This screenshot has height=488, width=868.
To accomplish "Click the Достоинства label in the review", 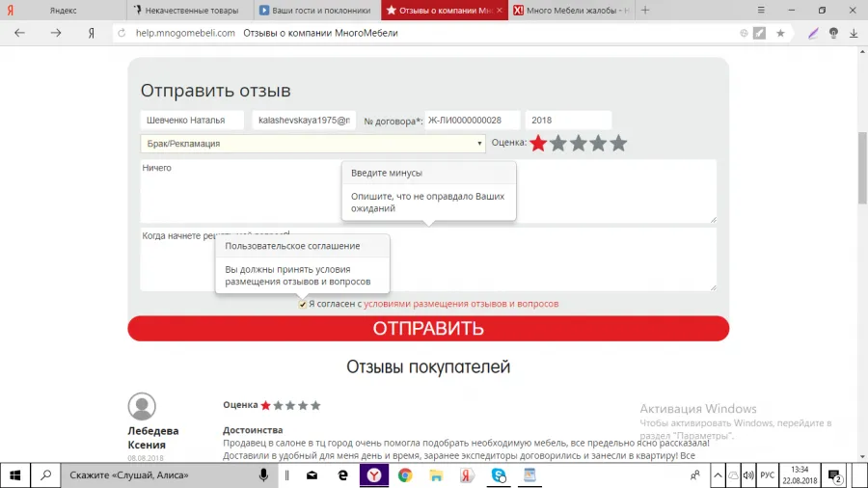I will click(253, 430).
